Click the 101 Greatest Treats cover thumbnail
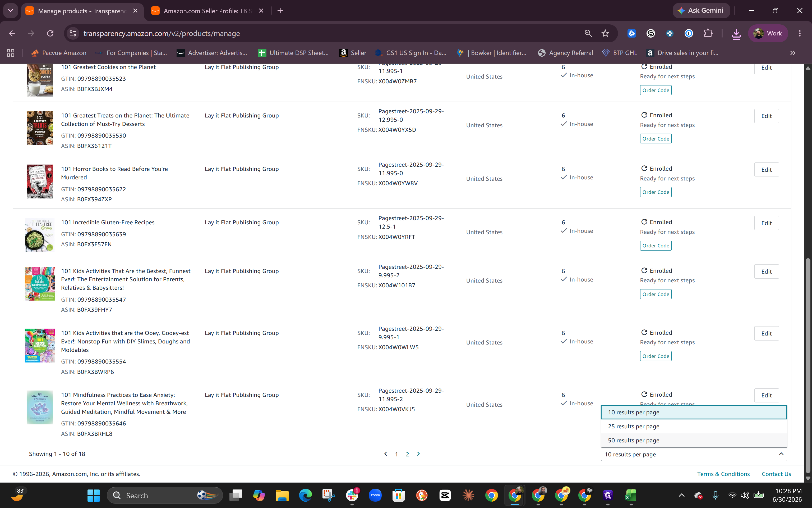 pyautogui.click(x=40, y=128)
